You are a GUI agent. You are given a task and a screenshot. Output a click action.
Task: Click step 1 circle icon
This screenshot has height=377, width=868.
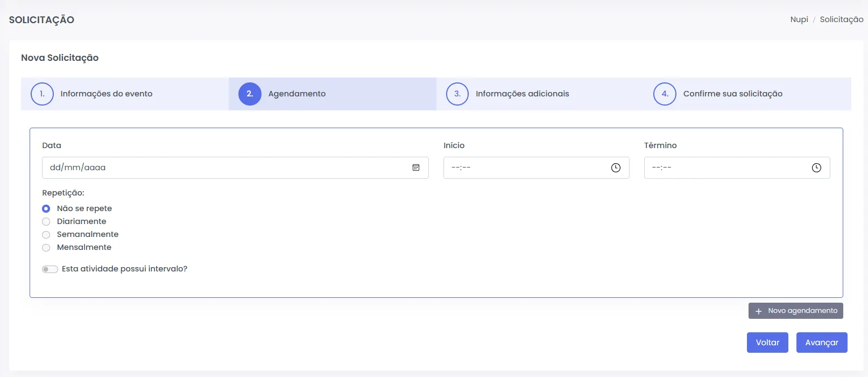(42, 94)
